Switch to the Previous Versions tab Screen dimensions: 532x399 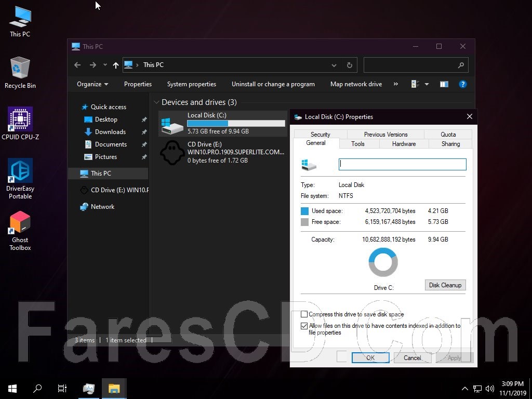click(x=386, y=135)
